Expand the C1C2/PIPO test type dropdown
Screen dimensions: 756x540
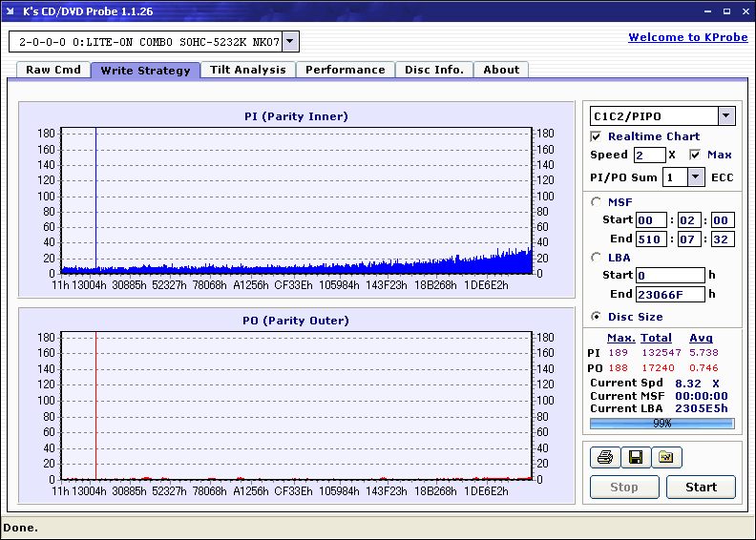tap(726, 115)
